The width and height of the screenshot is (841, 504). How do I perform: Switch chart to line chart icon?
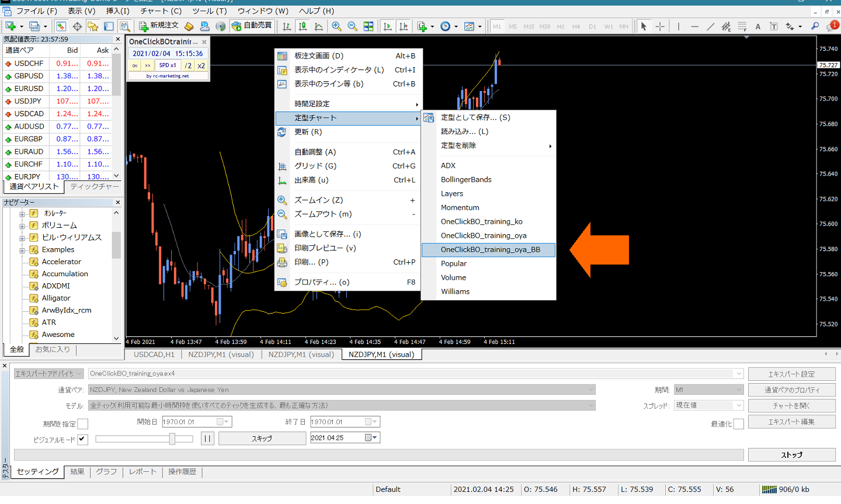[x=318, y=26]
